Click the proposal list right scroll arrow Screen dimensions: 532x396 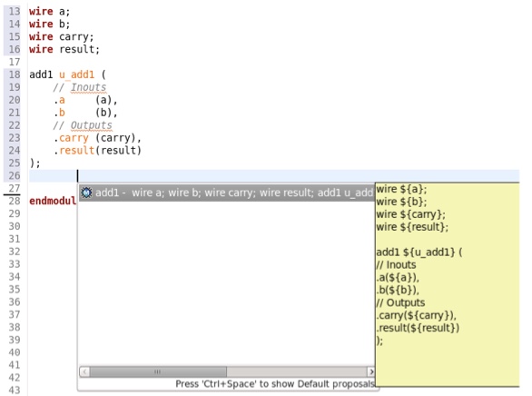coord(370,371)
